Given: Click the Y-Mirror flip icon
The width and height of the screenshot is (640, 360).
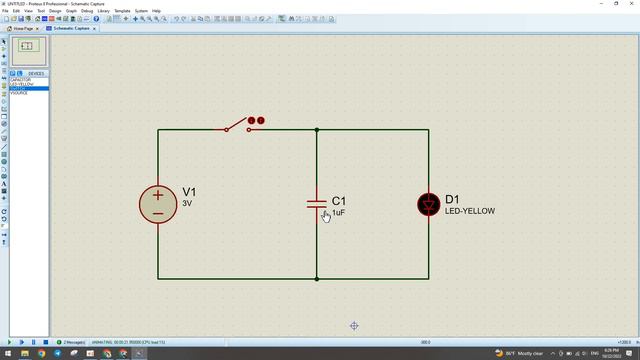Looking at the screenshot, I should (x=4, y=242).
